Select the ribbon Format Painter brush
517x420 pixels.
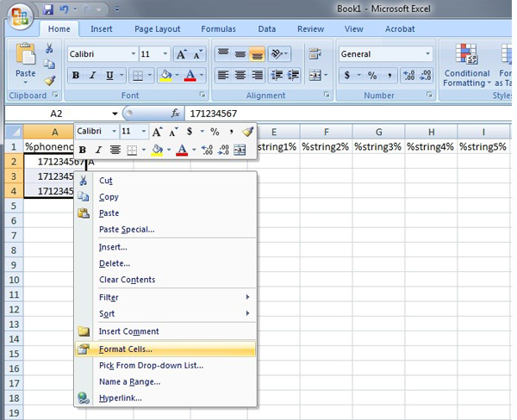click(x=50, y=80)
